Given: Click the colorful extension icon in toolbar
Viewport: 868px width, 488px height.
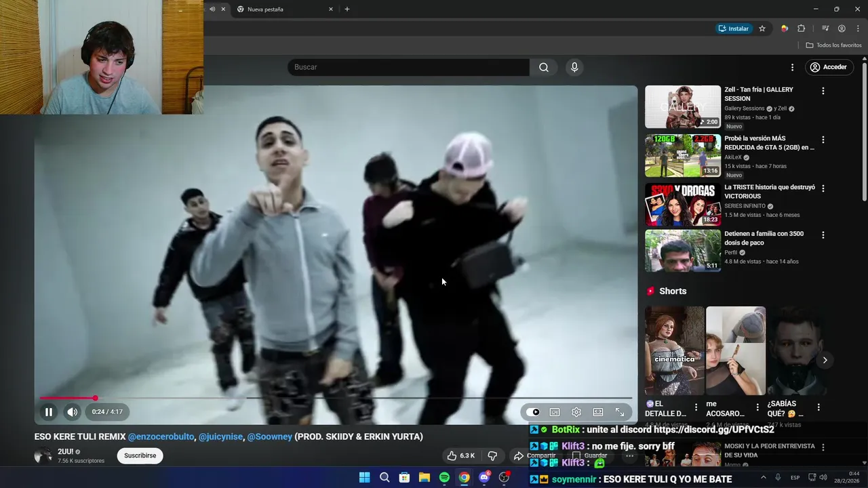Looking at the screenshot, I should tap(785, 28).
